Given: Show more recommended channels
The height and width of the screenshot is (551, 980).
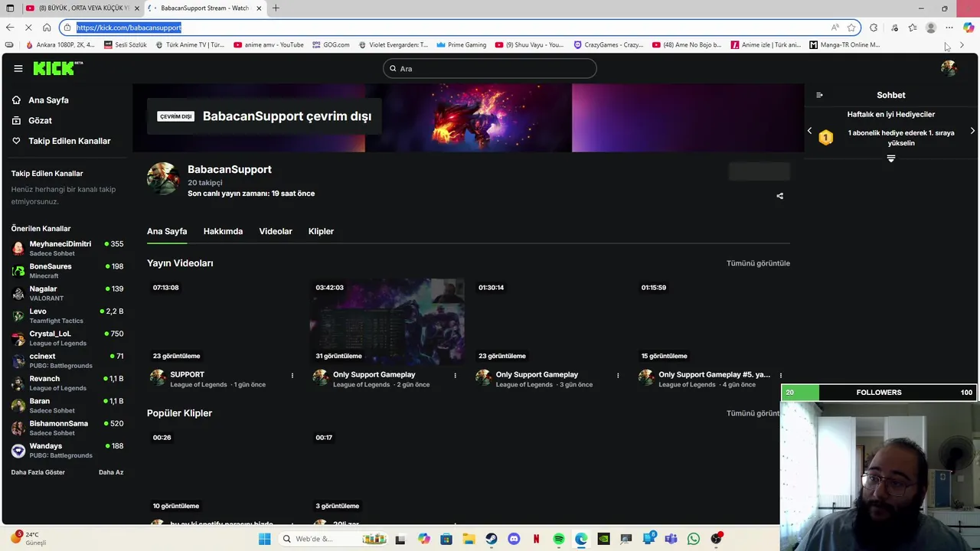Looking at the screenshot, I should tap(38, 472).
